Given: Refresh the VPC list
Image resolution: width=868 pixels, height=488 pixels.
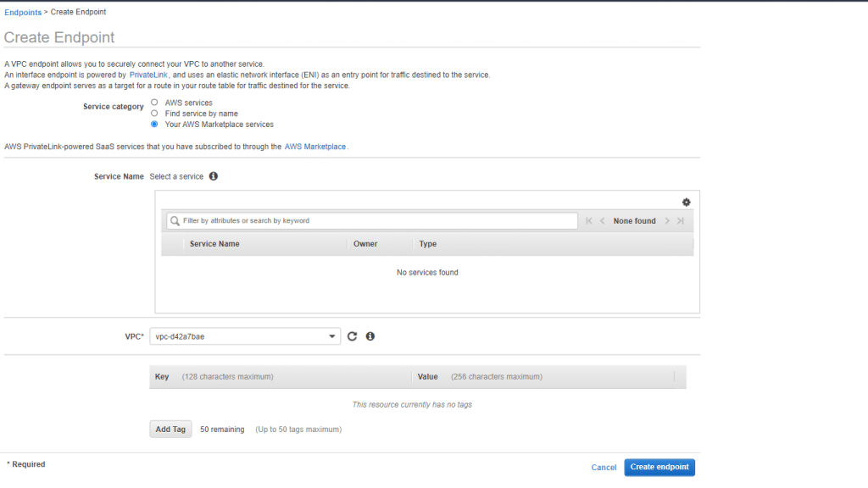Looking at the screenshot, I should pos(352,336).
